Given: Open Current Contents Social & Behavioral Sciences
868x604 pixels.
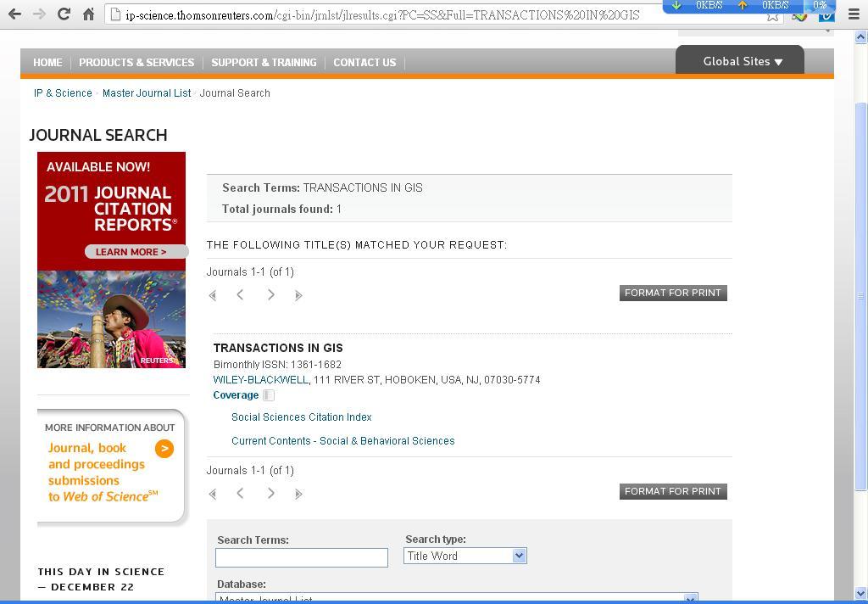Looking at the screenshot, I should pos(342,441).
